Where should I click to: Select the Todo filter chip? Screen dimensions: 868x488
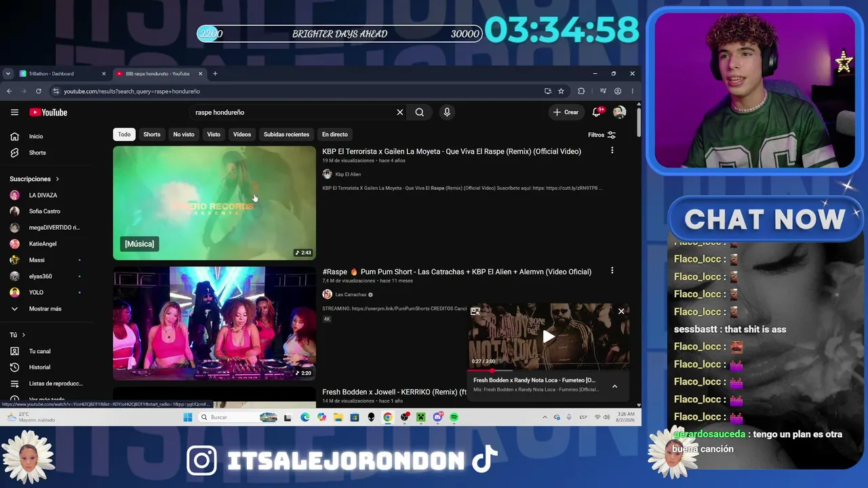[124, 134]
